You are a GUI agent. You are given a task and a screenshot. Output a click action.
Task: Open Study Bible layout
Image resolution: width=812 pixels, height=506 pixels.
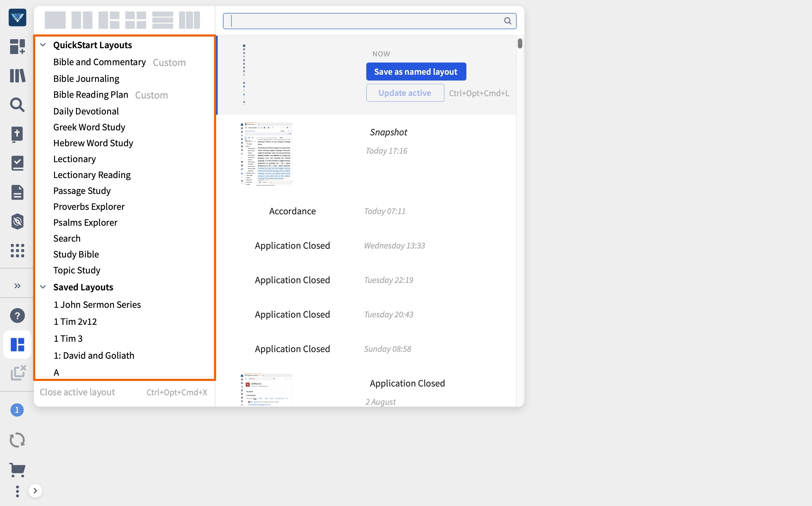click(76, 254)
